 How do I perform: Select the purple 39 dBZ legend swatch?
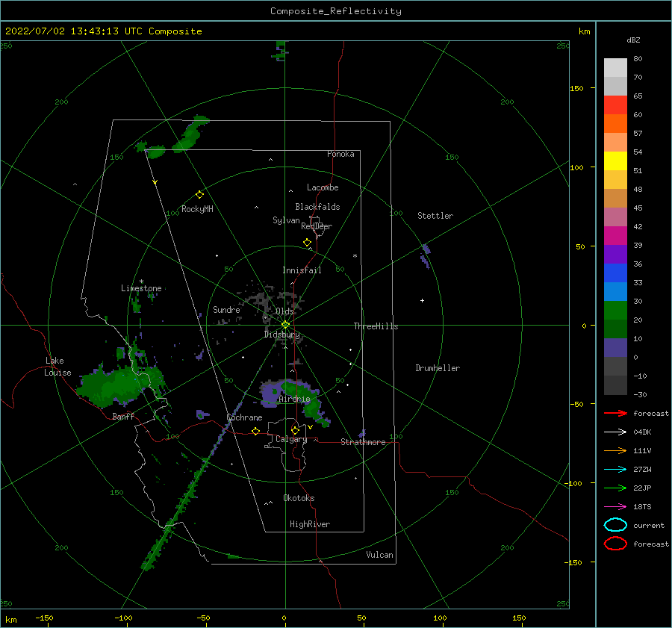615,255
